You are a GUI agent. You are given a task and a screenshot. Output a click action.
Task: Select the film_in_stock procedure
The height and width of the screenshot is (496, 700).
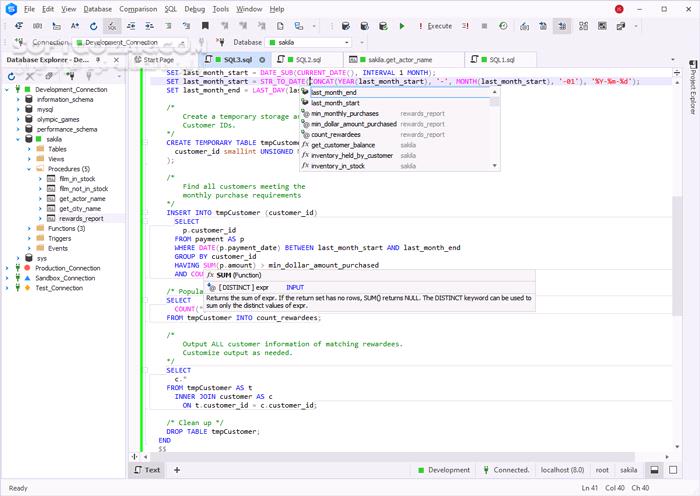tap(77, 179)
